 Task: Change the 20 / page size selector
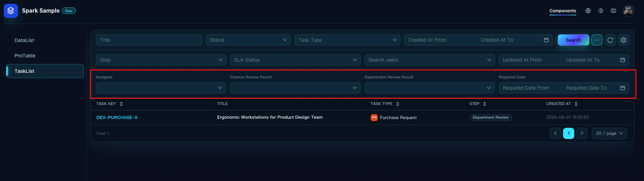point(609,133)
